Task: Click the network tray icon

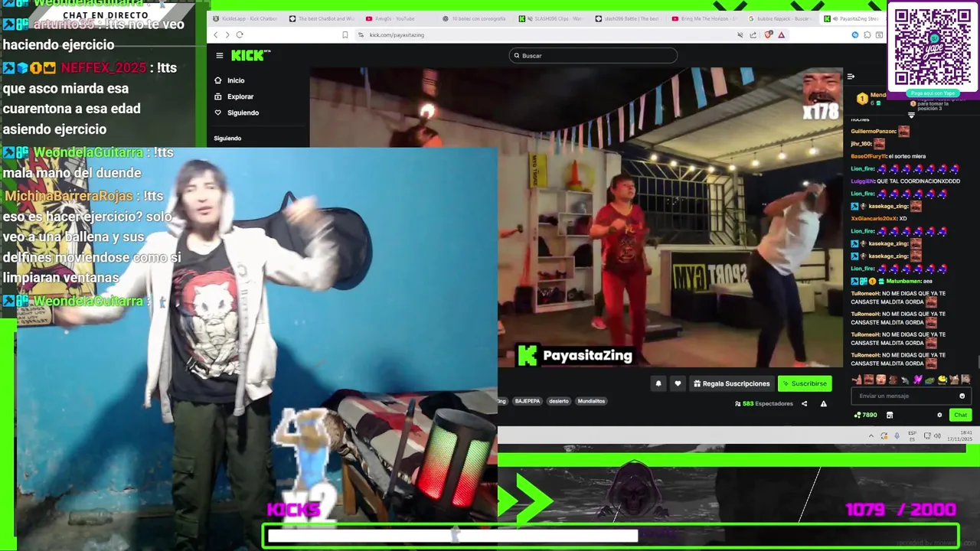Action: [x=927, y=436]
